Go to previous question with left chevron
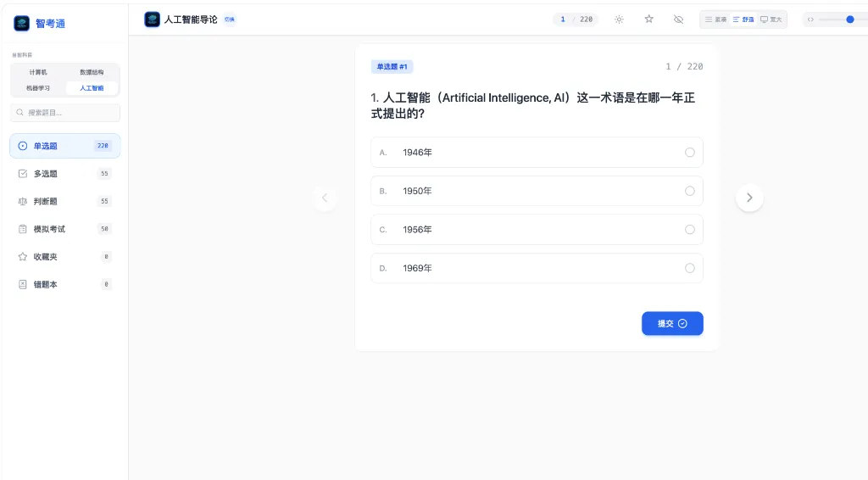 [x=325, y=198]
